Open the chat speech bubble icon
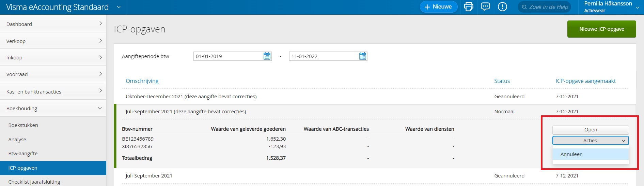Viewport: 644px width, 186px height. click(x=485, y=7)
